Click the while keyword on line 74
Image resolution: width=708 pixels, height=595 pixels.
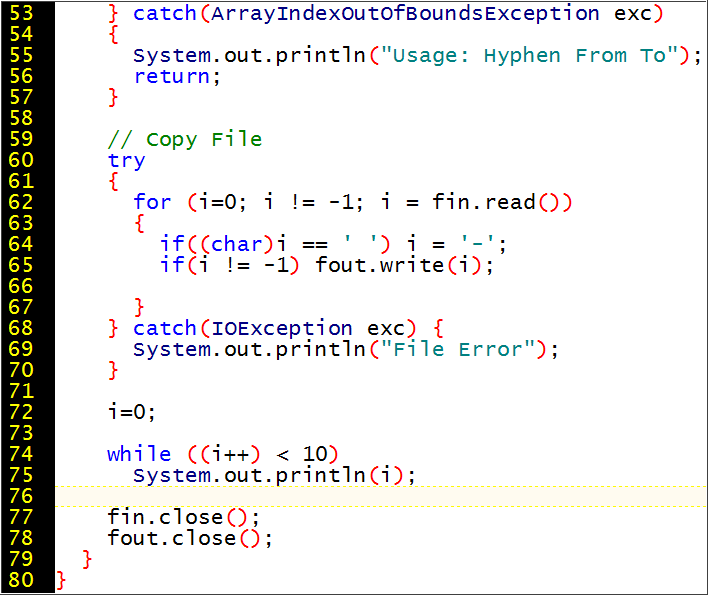(x=139, y=454)
